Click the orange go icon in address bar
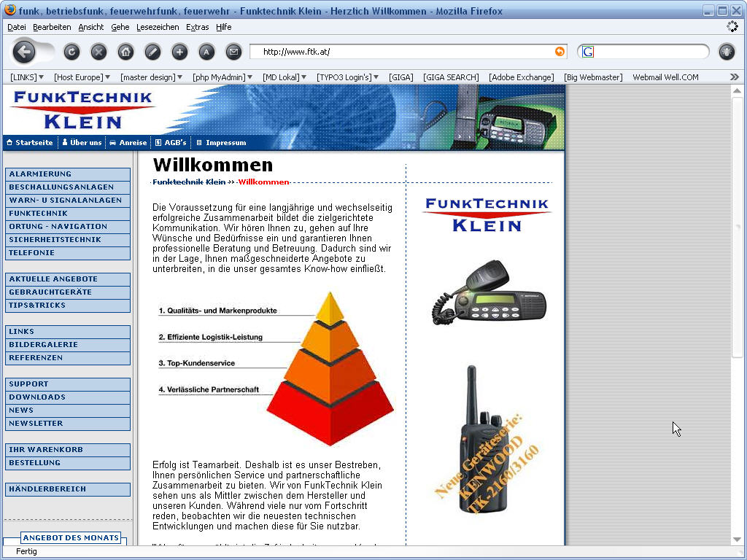 point(560,52)
